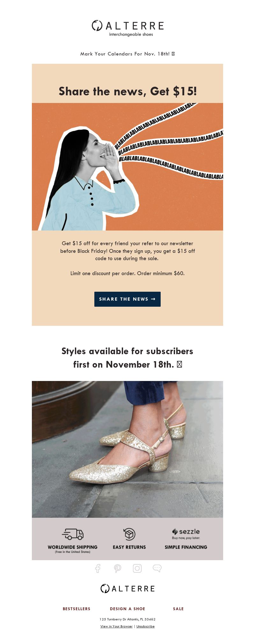The image size is (255, 644).
Task: Click the Share the news, Get $15! headline
Action: 127,91
